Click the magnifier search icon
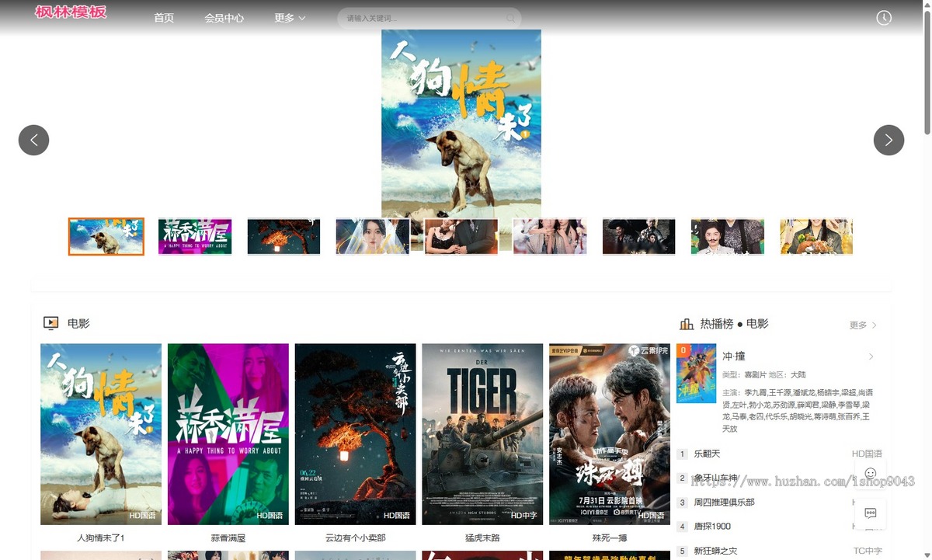932x560 pixels. [511, 19]
